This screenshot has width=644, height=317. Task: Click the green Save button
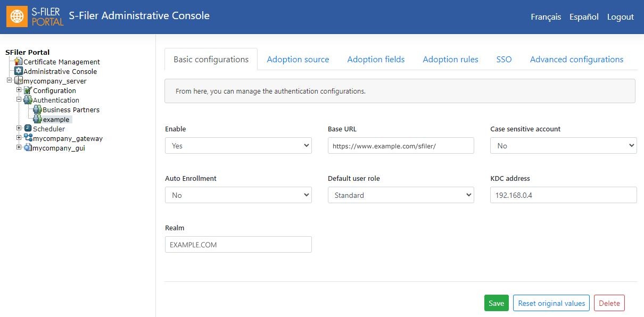coord(496,303)
